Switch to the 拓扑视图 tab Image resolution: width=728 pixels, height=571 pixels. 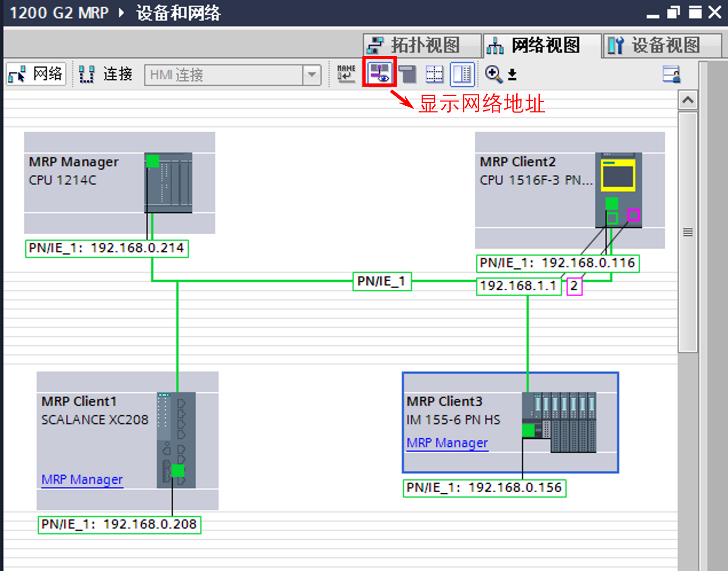[423, 44]
